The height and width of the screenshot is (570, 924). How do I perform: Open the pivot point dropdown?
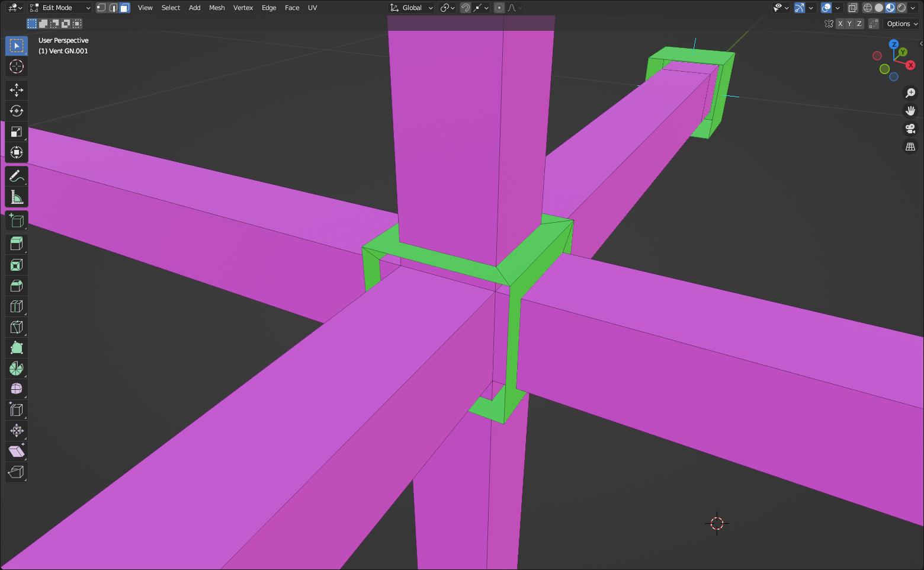pos(448,8)
